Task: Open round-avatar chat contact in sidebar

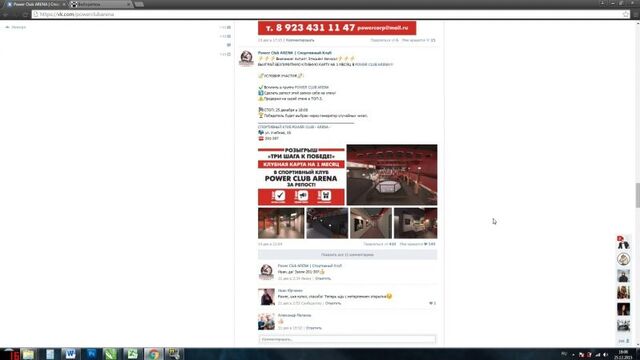Action: point(623,259)
